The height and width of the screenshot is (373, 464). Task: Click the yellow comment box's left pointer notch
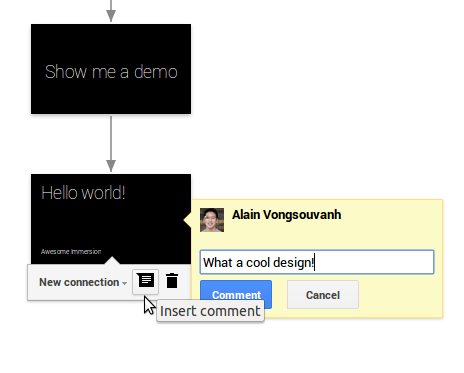coord(187,220)
